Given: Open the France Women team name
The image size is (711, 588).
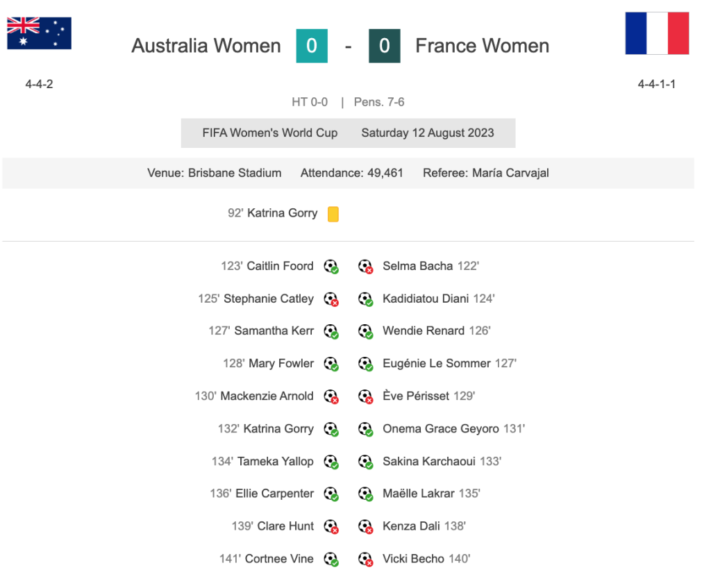Looking at the screenshot, I should coord(482,46).
